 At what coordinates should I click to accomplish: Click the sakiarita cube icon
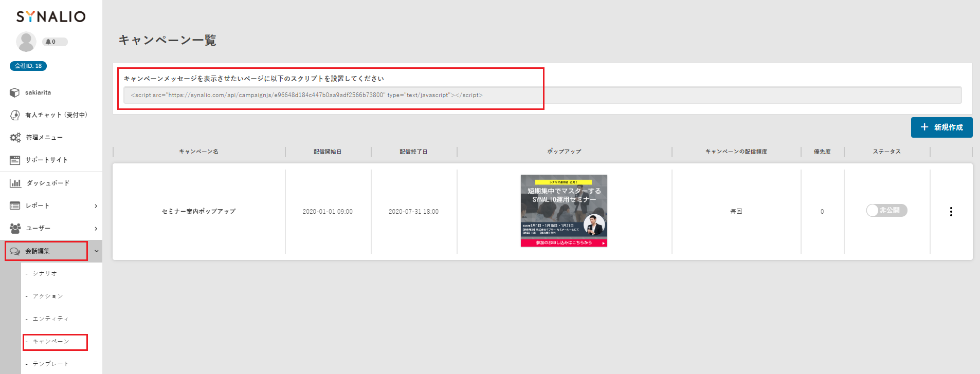click(x=15, y=92)
